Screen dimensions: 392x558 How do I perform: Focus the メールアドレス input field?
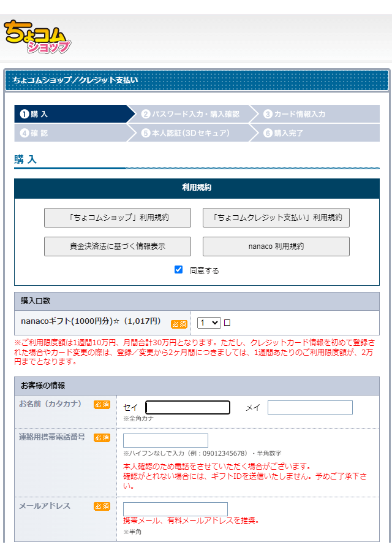[175, 509]
